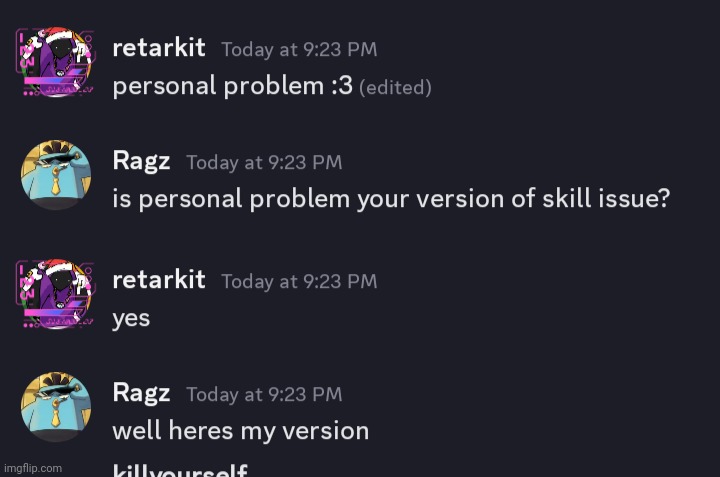Click the imgflip.com watermark

33,468
